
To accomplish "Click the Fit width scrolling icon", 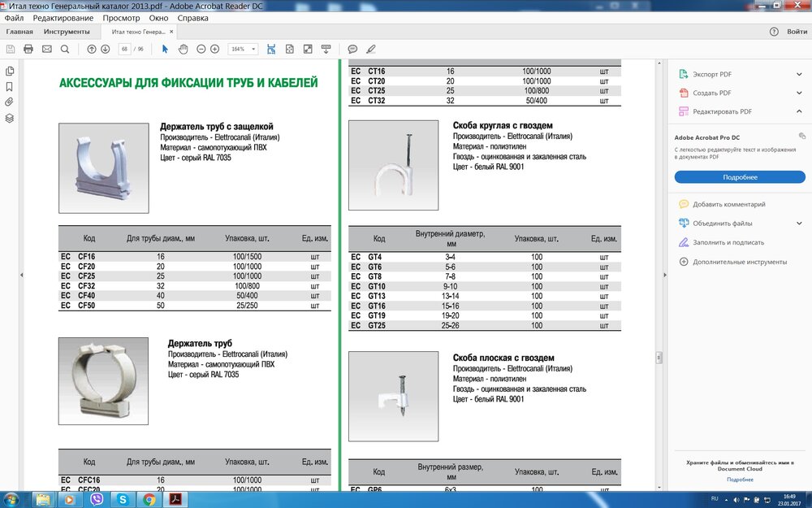I will coord(271,50).
